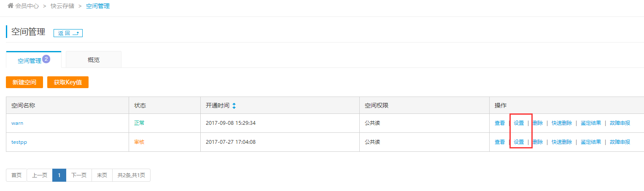Click 删除 for the testpp space
Image resolution: width=644 pixels, height=191 pixels.
point(538,142)
